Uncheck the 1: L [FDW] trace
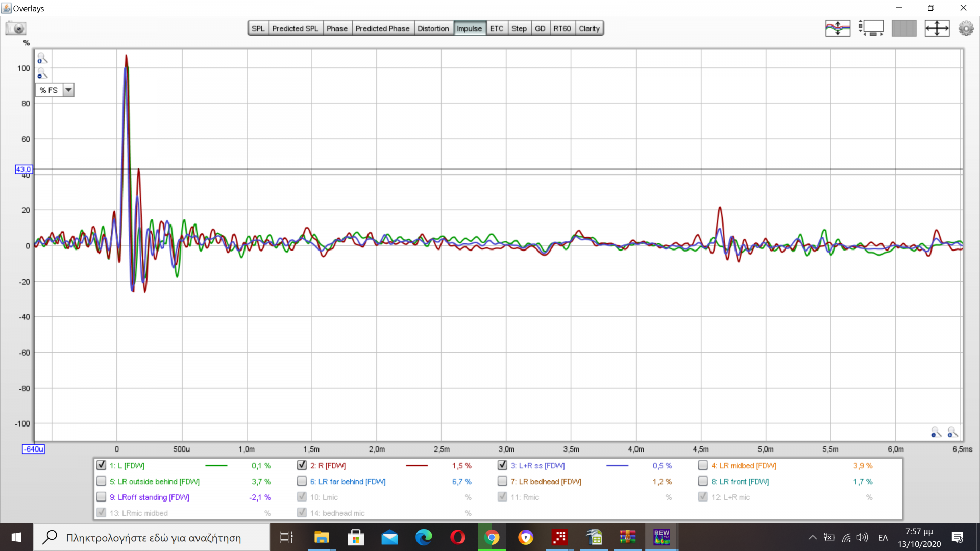The height and width of the screenshot is (551, 980). [101, 465]
